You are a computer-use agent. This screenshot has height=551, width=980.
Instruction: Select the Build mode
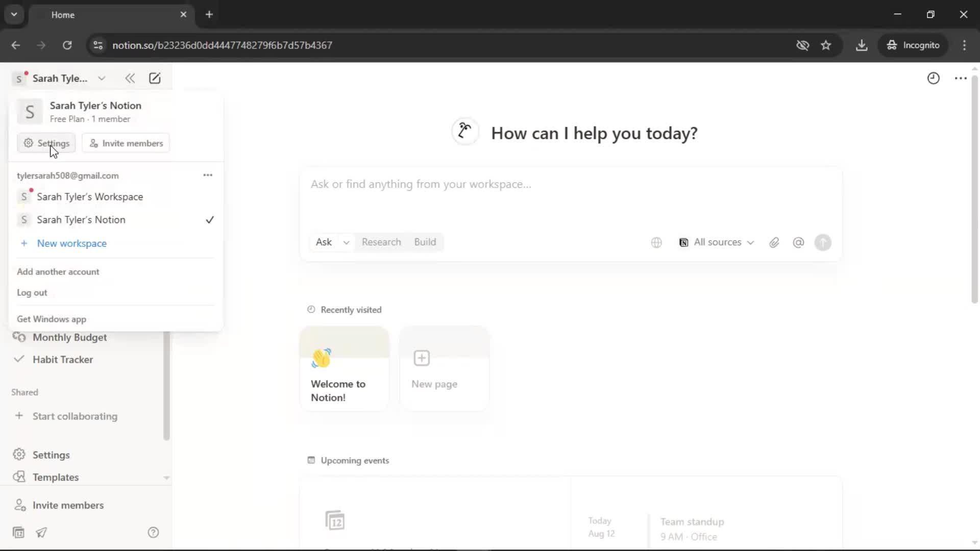coord(425,242)
